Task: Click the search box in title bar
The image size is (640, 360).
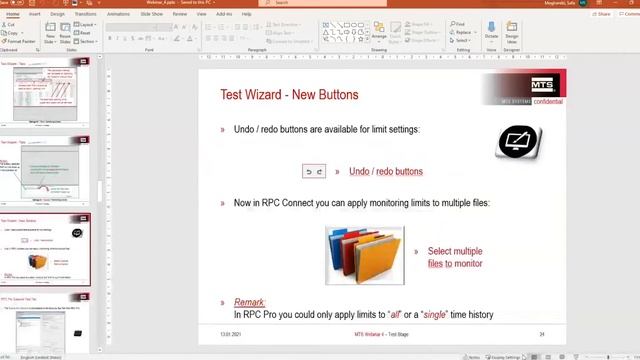Action: point(322,3)
